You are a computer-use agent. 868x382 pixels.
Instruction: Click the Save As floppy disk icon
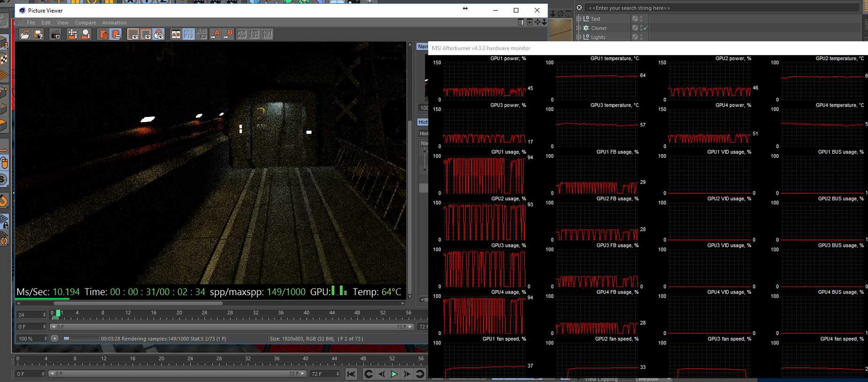(x=38, y=34)
